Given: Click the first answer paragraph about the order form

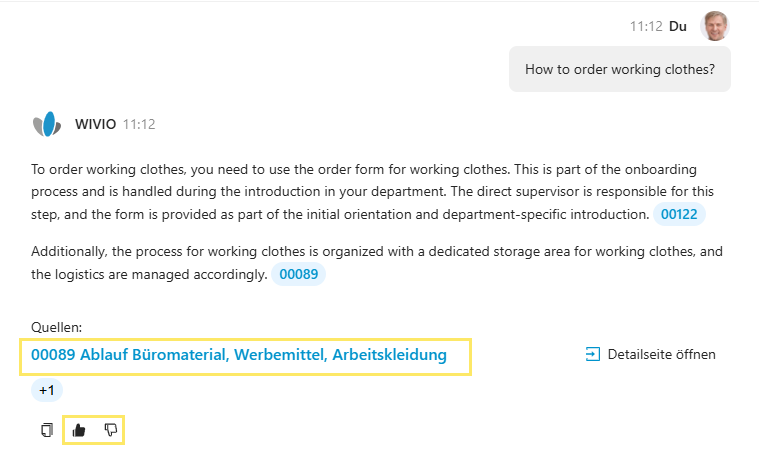Looking at the screenshot, I should pyautogui.click(x=340, y=191).
